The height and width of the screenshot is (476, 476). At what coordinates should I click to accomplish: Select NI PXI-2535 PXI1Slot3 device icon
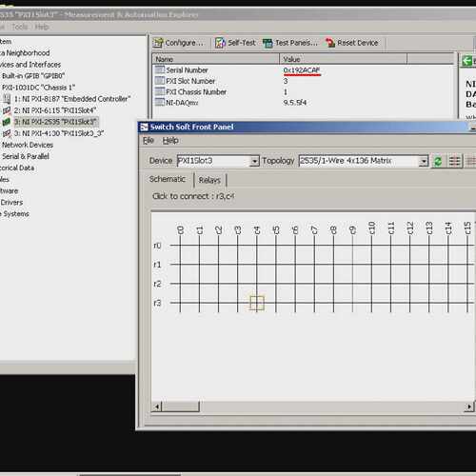[x=7, y=122]
